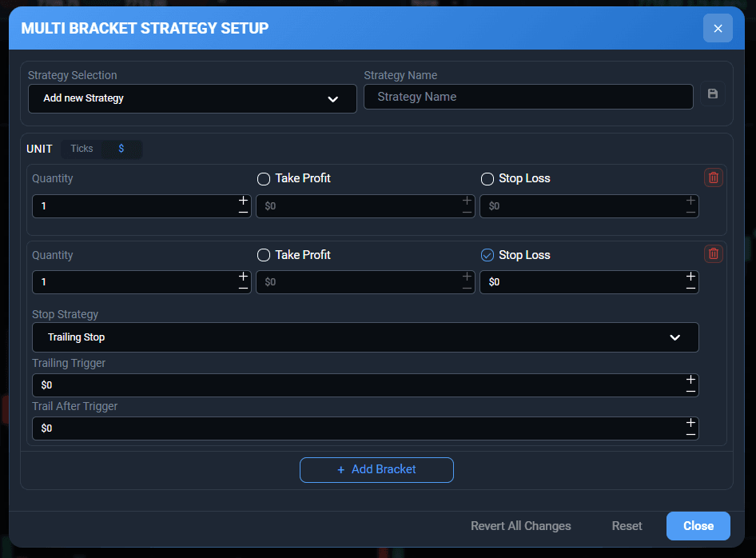Screen dimensions: 756x558
Task: Open the Strategy Selection dropdown
Action: tap(193, 99)
